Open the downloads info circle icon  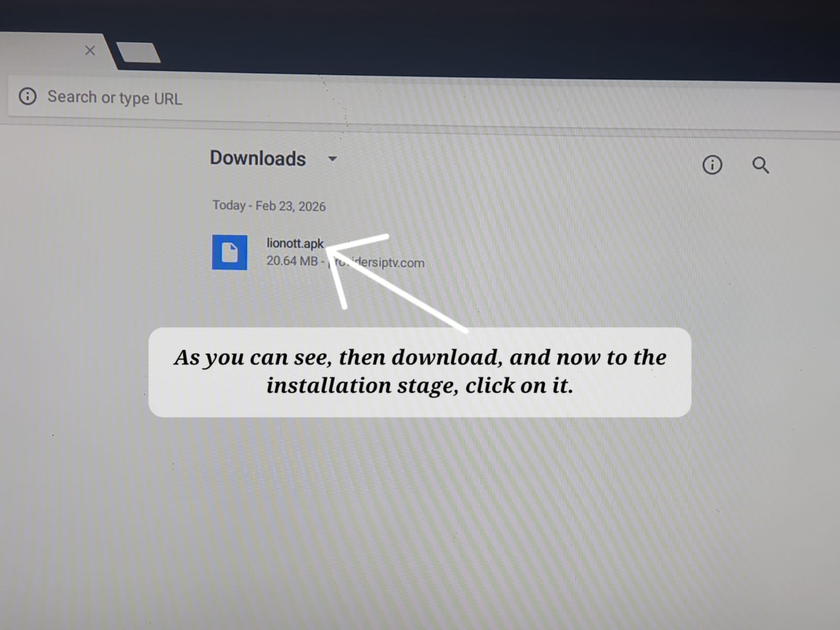[x=712, y=165]
